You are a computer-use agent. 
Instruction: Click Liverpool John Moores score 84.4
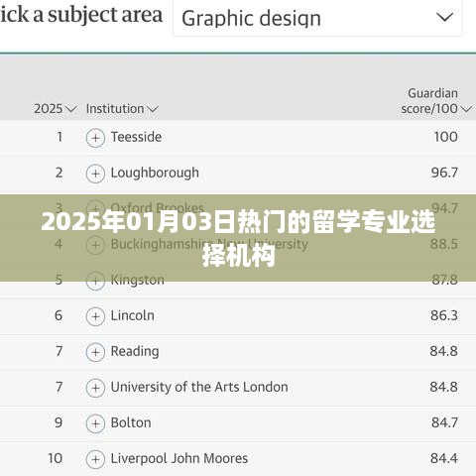[x=444, y=458]
